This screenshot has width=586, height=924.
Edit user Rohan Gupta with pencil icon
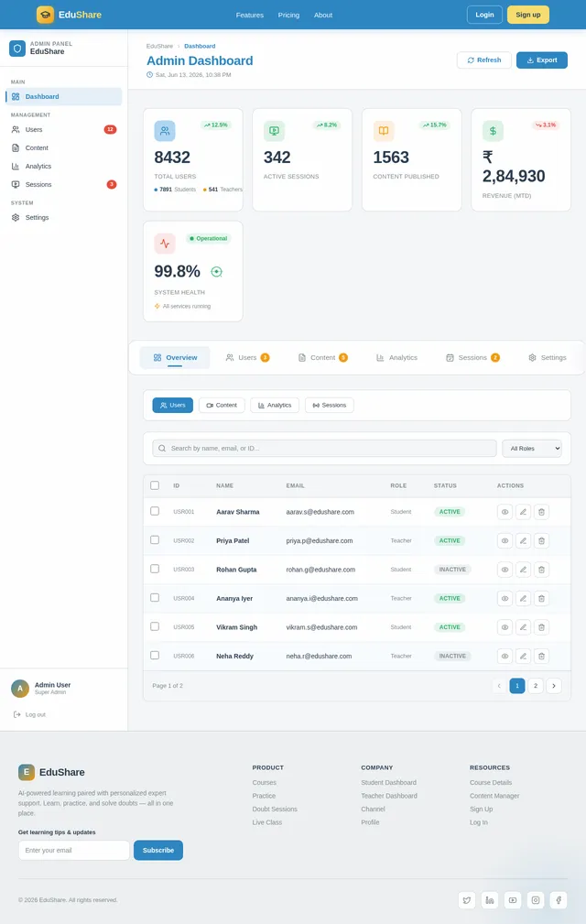pyautogui.click(x=523, y=570)
